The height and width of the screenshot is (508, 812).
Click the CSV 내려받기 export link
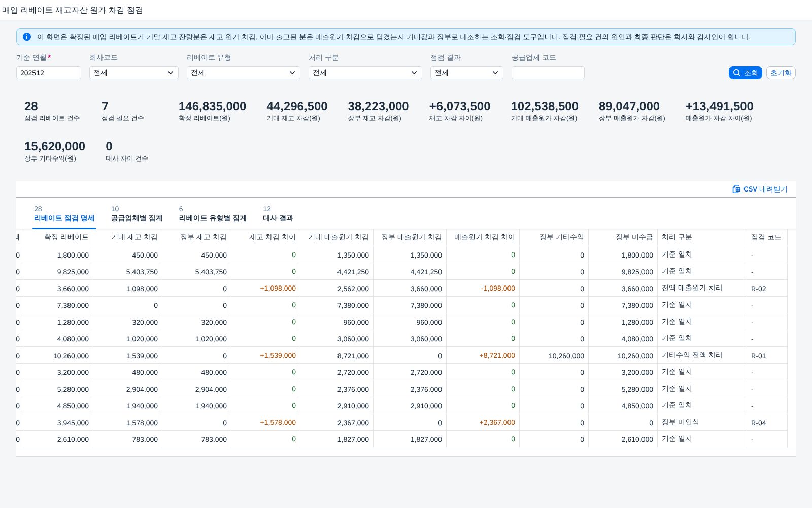(x=760, y=189)
